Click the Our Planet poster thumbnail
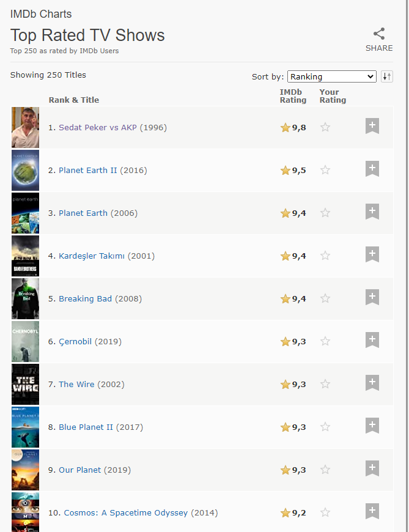 26,470
